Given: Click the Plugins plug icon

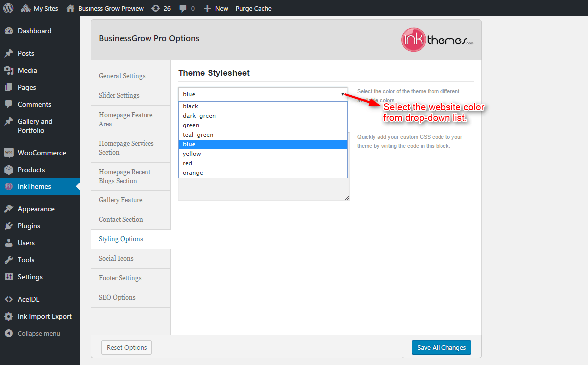Looking at the screenshot, I should [x=9, y=226].
